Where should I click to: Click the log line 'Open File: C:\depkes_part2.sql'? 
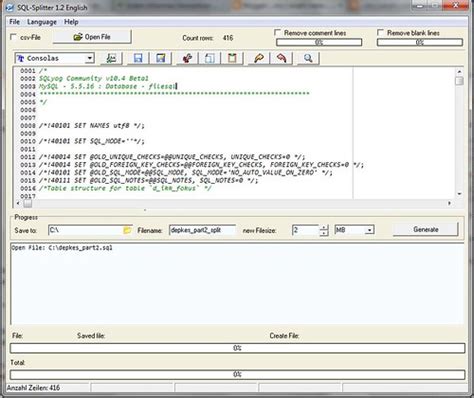coord(62,248)
